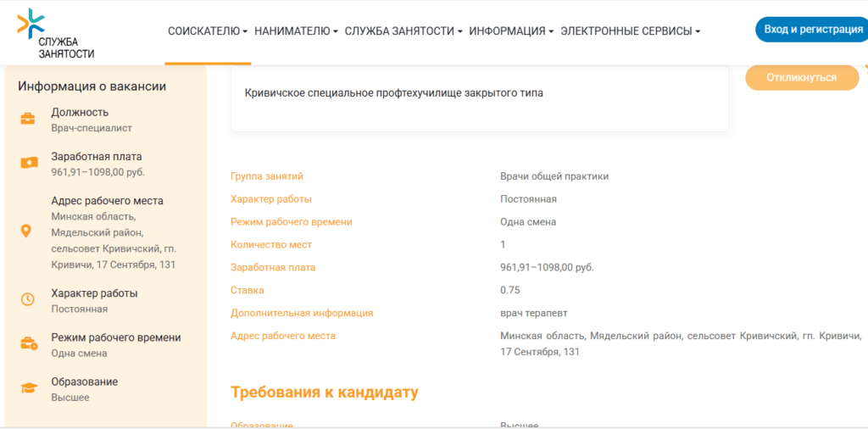Click the clock icon beside Характер работы

pyautogui.click(x=28, y=300)
